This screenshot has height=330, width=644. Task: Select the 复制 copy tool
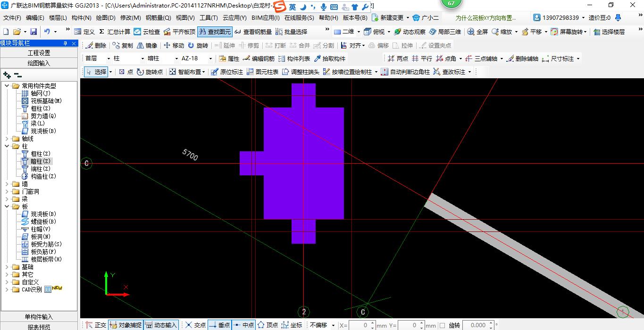[123, 45]
